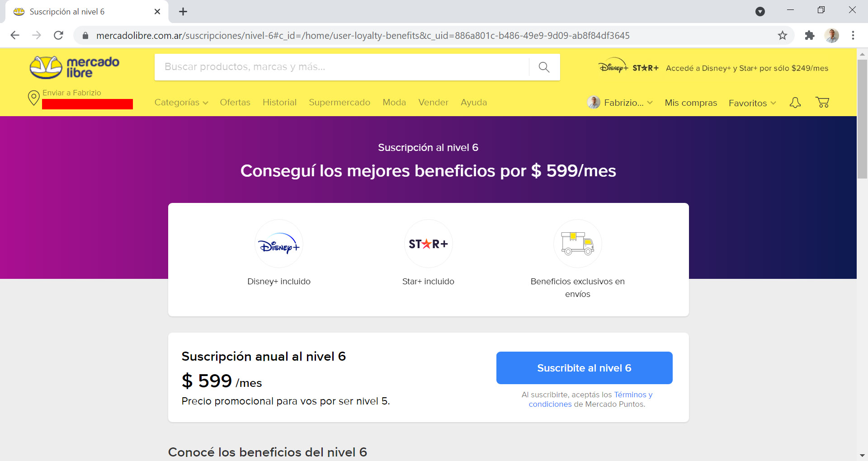Click Conocé los beneficios del nivel 6
The height and width of the screenshot is (461, 868).
click(x=268, y=452)
